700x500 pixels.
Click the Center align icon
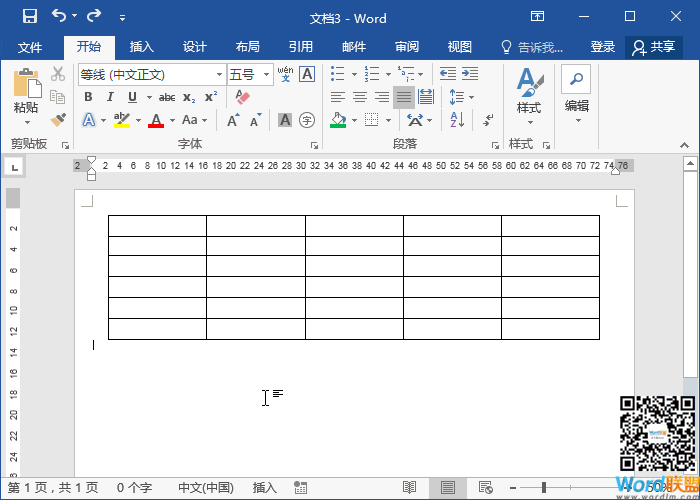pos(359,97)
